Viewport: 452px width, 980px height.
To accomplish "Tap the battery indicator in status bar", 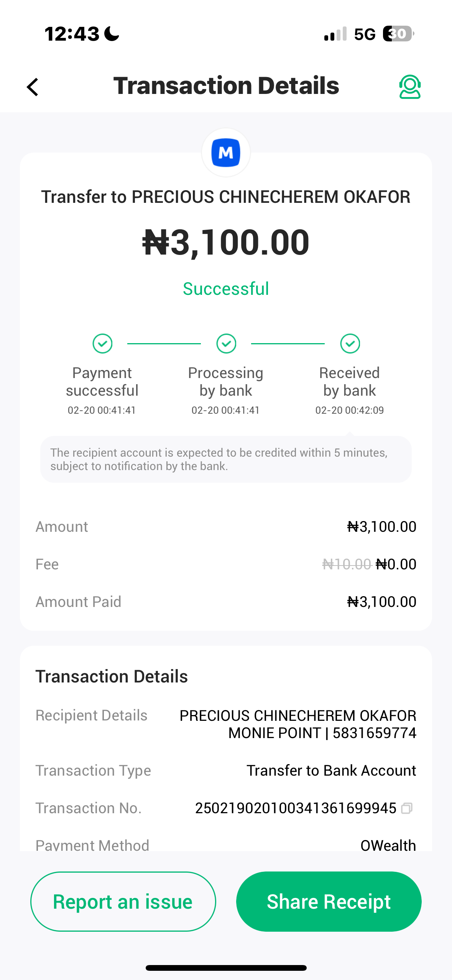I will 398,34.
